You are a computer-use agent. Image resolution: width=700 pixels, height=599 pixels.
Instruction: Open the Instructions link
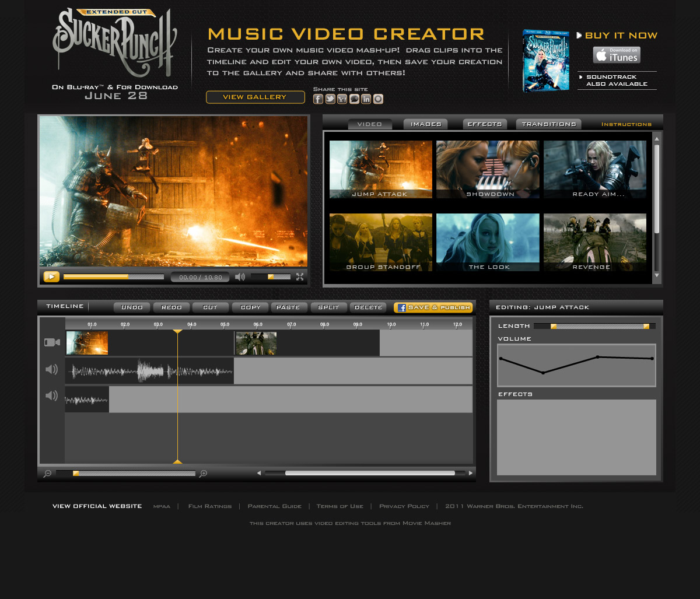(x=626, y=124)
